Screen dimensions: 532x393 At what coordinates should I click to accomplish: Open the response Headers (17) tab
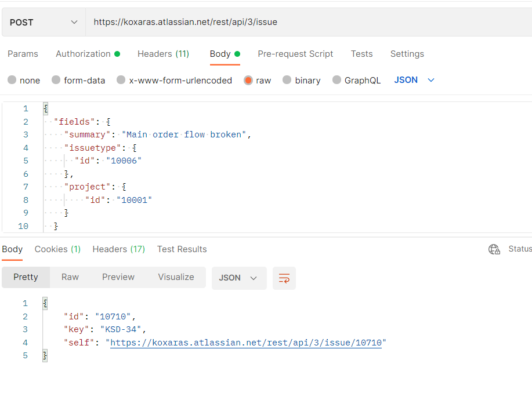[x=119, y=249]
